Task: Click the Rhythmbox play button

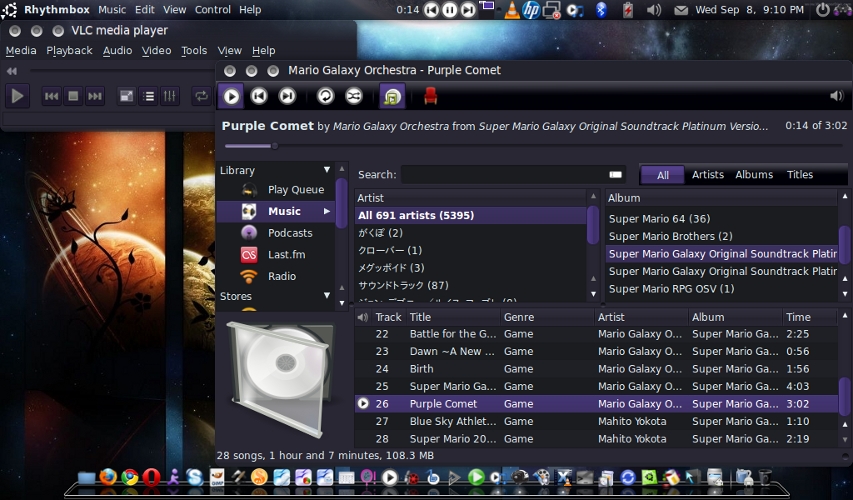Action: [x=231, y=96]
